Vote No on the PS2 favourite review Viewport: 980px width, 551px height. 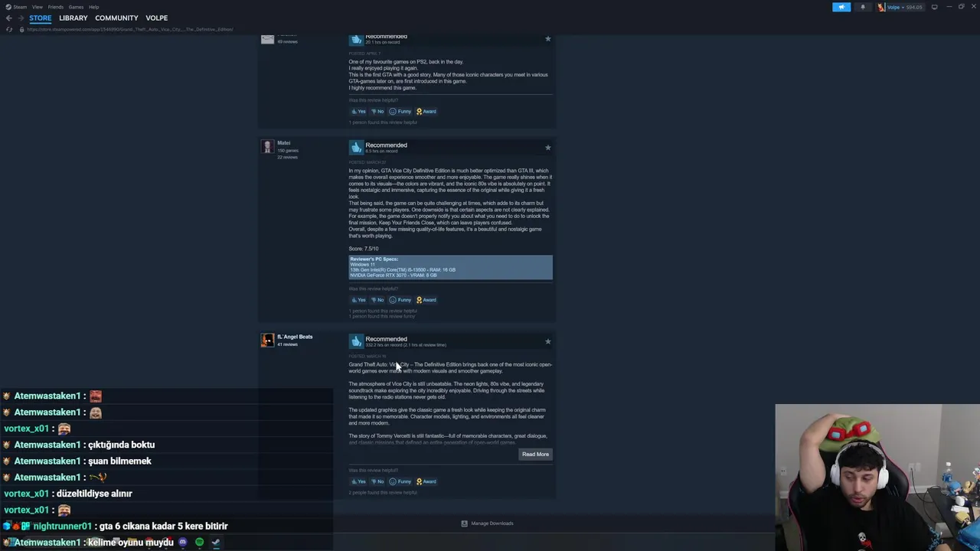click(377, 112)
